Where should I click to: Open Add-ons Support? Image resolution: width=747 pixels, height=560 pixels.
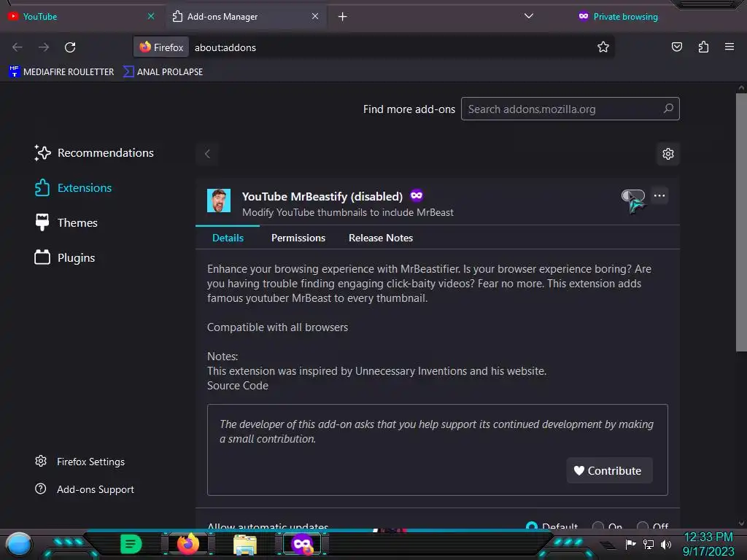click(85, 489)
